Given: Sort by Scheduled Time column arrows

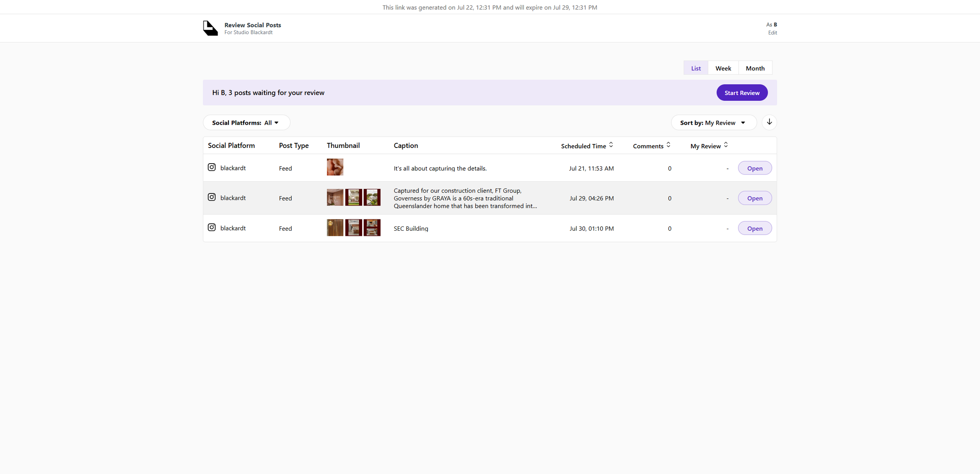Looking at the screenshot, I should tap(611, 145).
